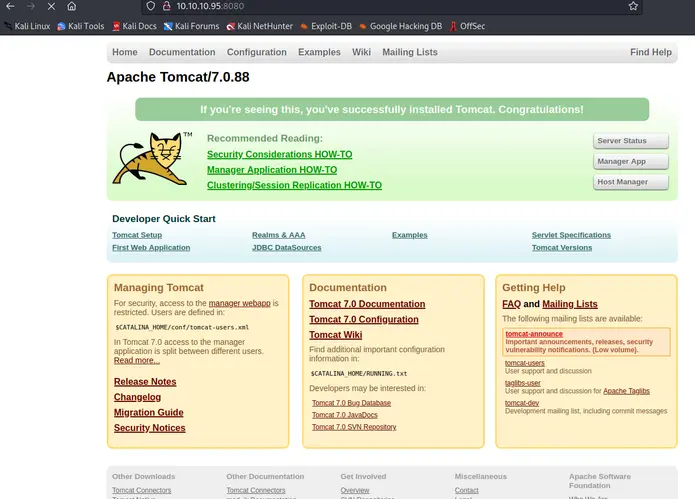Open Tomcat 7.0 Bug Database link

pyautogui.click(x=351, y=403)
